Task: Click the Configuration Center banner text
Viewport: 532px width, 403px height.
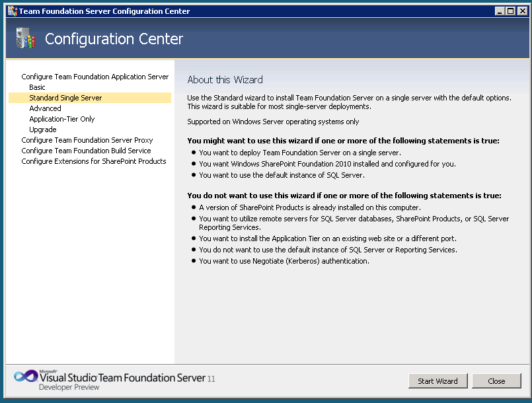Action: point(114,40)
